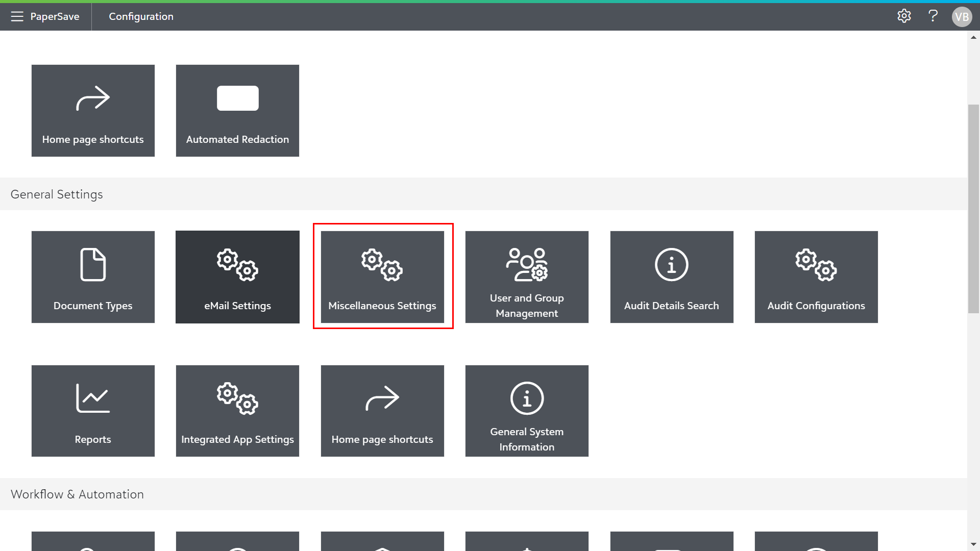Open General System Information tile

coord(527,411)
